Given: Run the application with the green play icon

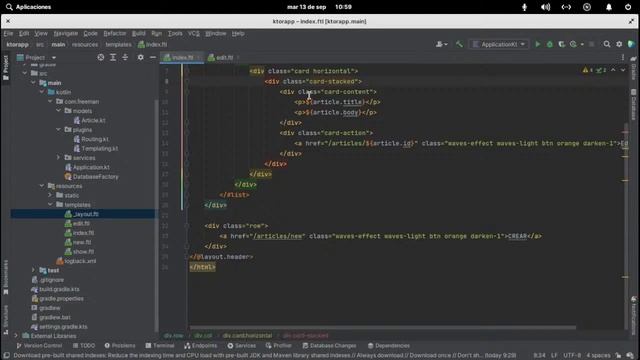Looking at the screenshot, I should click(x=538, y=44).
